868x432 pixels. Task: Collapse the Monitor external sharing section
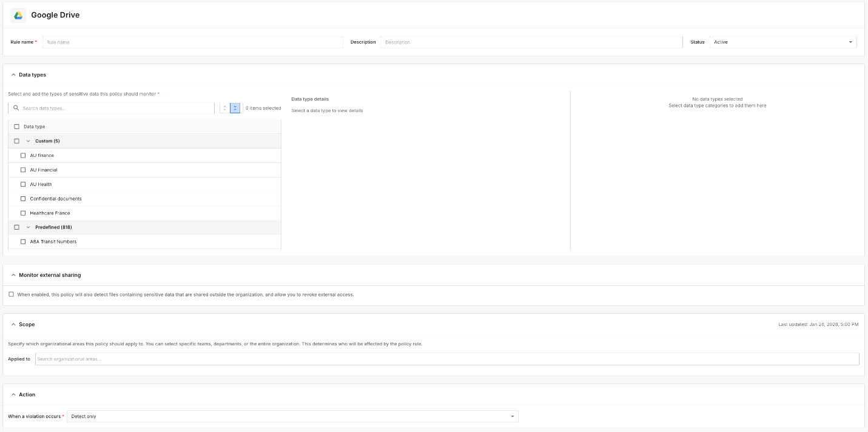[x=13, y=275]
